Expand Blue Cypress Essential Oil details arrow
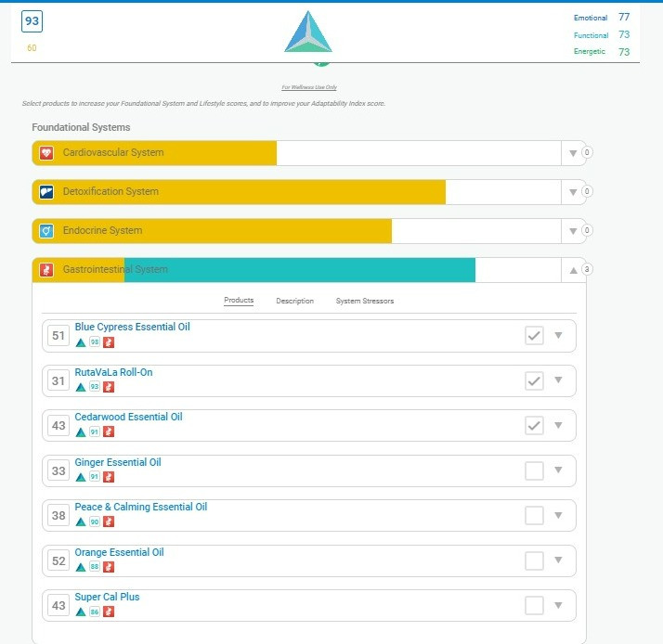The image size is (663, 644). pos(558,336)
